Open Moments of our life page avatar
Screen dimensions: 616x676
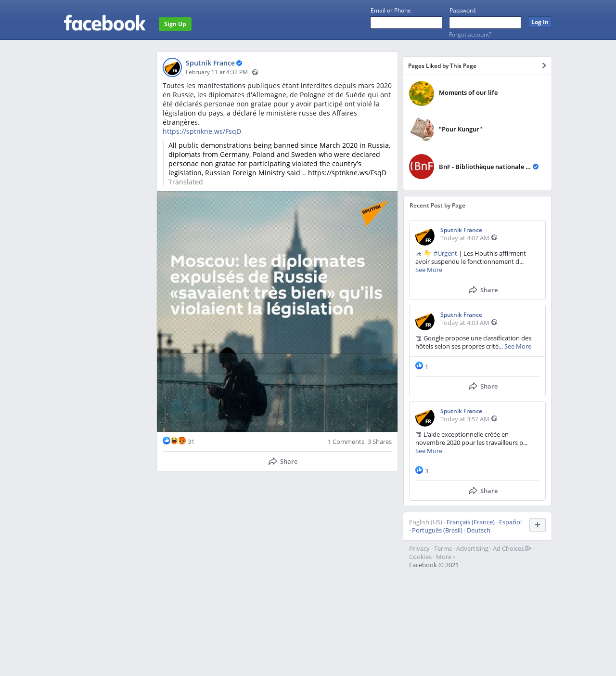(x=422, y=93)
